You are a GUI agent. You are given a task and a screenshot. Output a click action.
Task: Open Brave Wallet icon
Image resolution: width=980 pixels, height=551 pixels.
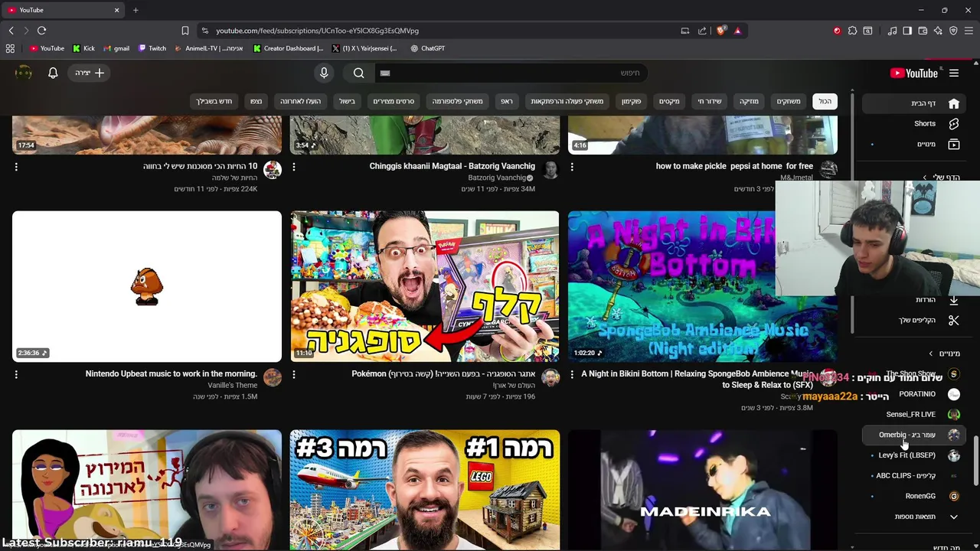[x=923, y=31]
